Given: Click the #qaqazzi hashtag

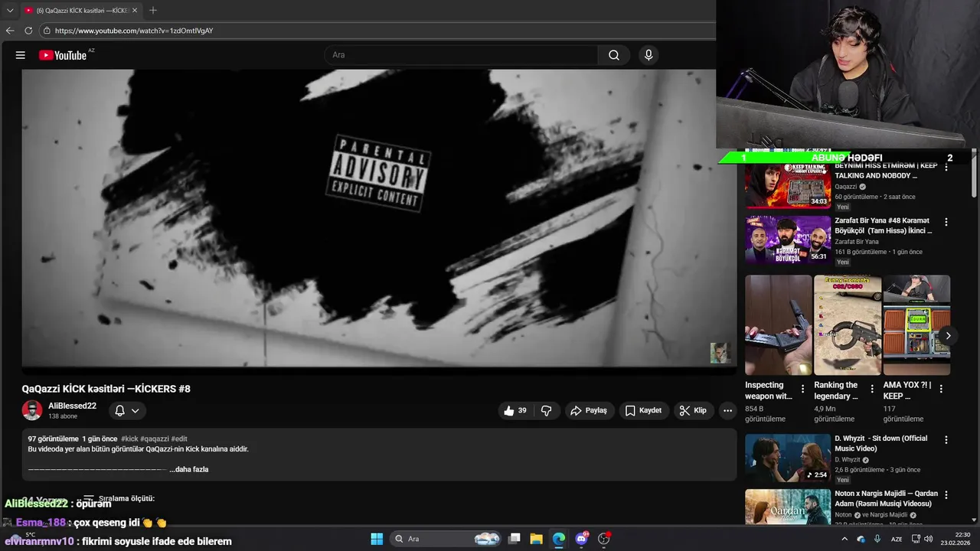Looking at the screenshot, I should (x=155, y=439).
